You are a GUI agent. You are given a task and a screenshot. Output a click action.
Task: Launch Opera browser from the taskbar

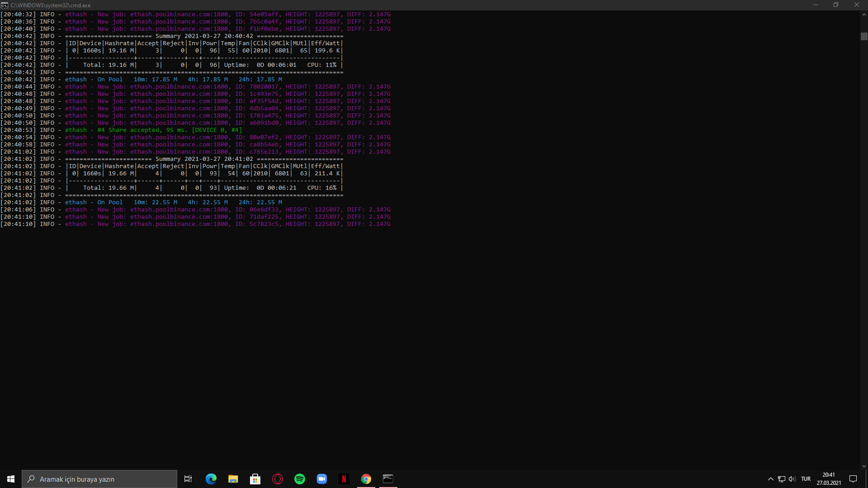tap(277, 479)
